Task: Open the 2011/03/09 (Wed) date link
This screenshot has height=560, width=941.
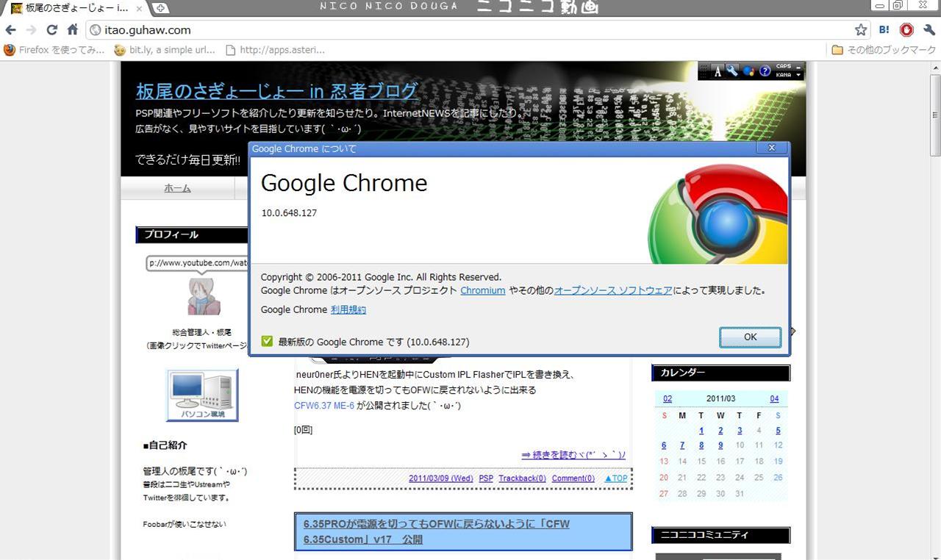Action: 441,478
